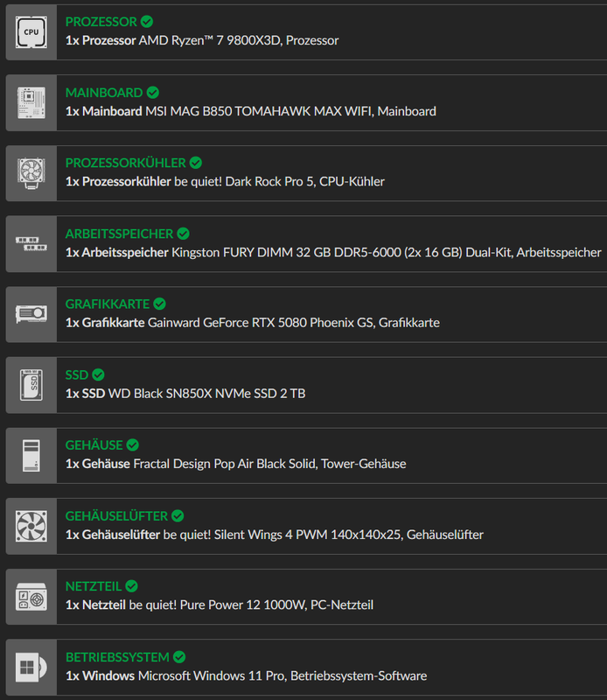
Task: Click the CPU icon in Prozessor row
Action: coord(31,32)
